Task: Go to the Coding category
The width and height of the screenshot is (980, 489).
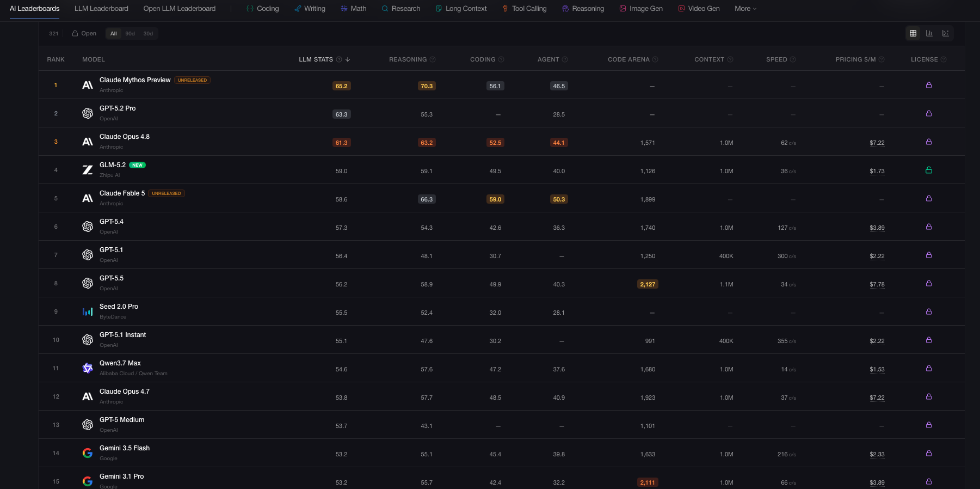Action: [263, 9]
